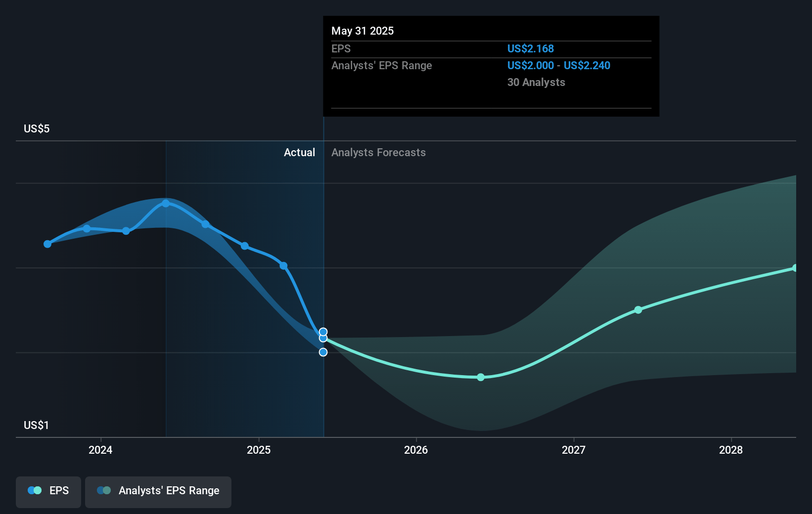Click the first EPS data point in 2023
Viewport: 812px width, 514px height.
click(x=47, y=244)
